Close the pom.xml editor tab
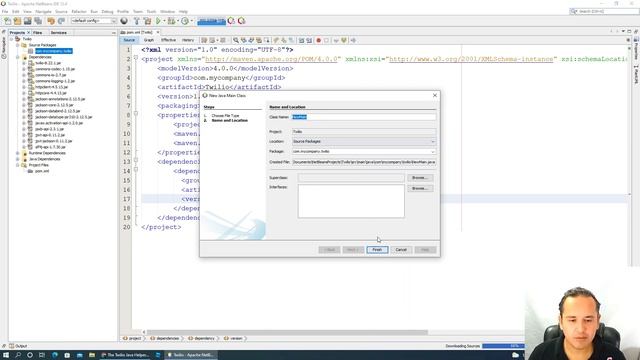The image size is (640, 360). coord(158,32)
